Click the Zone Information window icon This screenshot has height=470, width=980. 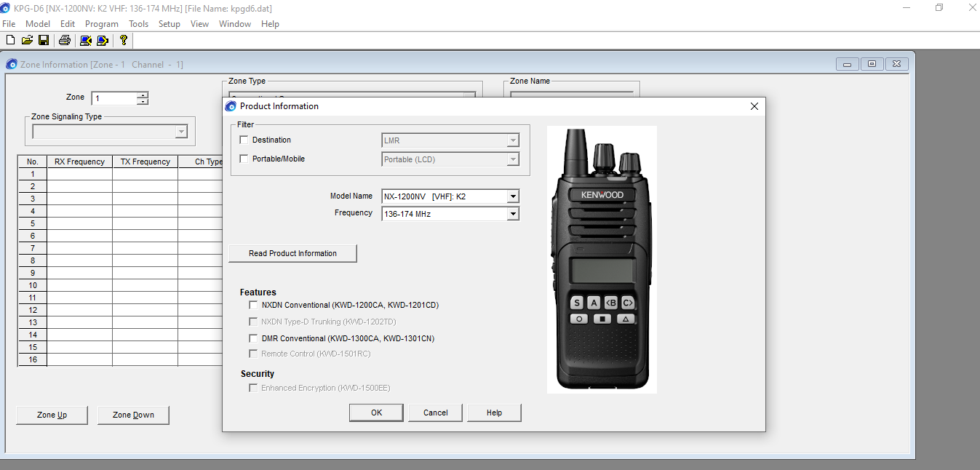(x=12, y=64)
